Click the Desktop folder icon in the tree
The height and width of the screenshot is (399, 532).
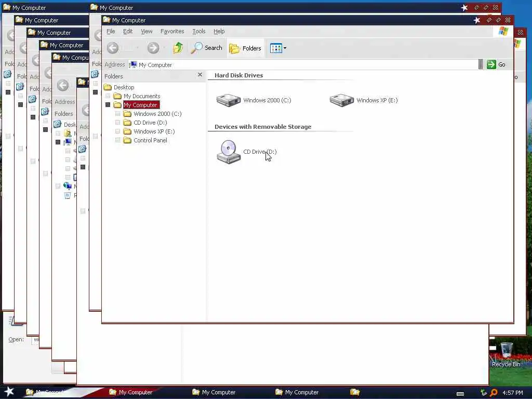click(108, 87)
